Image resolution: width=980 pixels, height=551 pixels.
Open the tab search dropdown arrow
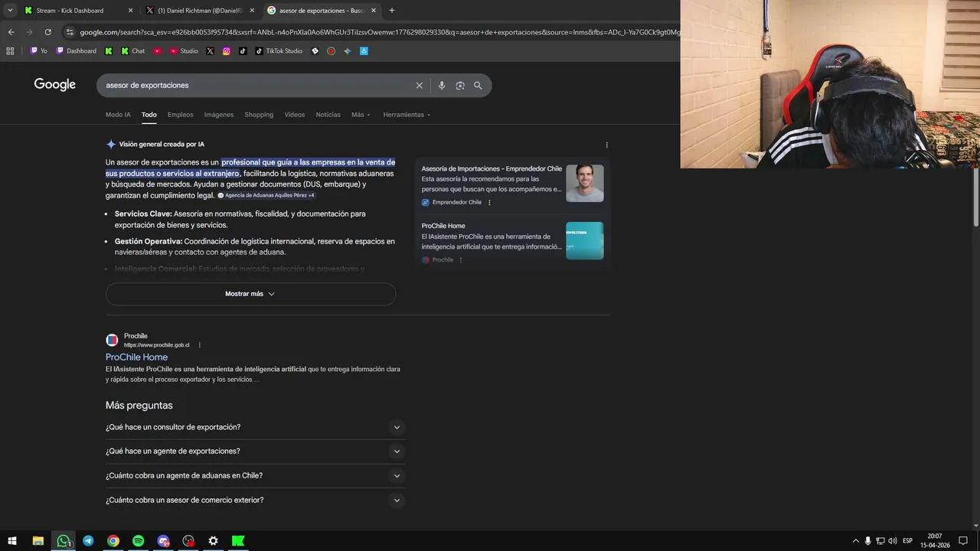pyautogui.click(x=10, y=10)
